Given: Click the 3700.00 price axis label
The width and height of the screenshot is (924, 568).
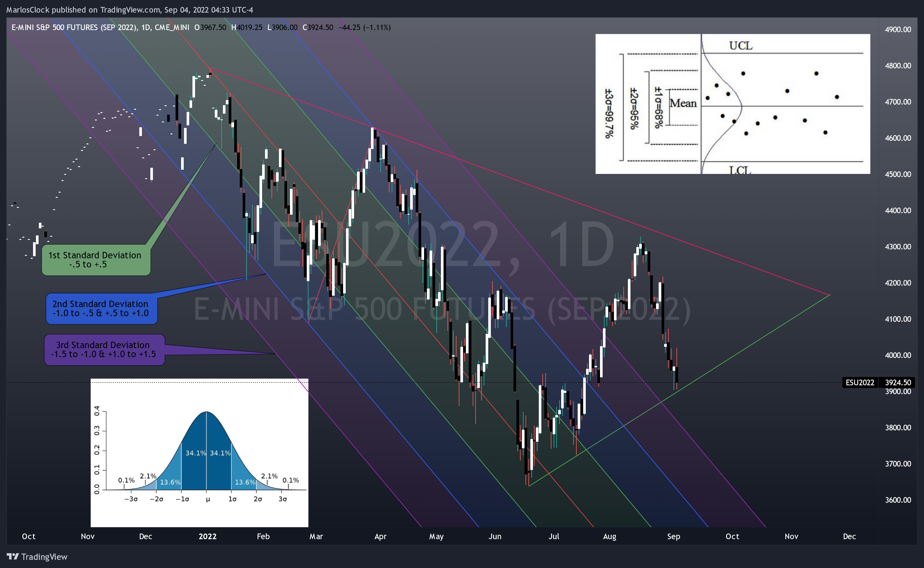Looking at the screenshot, I should pos(898,464).
